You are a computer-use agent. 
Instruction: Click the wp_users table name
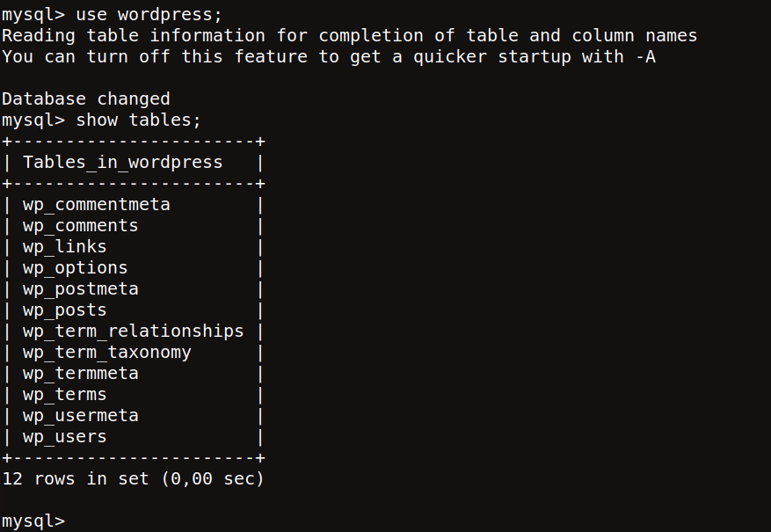[x=64, y=437]
